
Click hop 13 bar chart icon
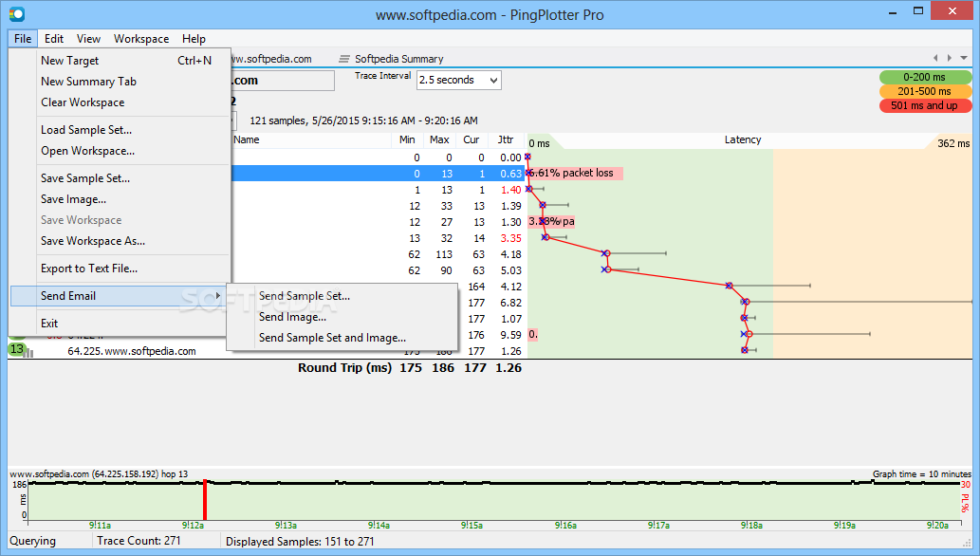pos(29,353)
